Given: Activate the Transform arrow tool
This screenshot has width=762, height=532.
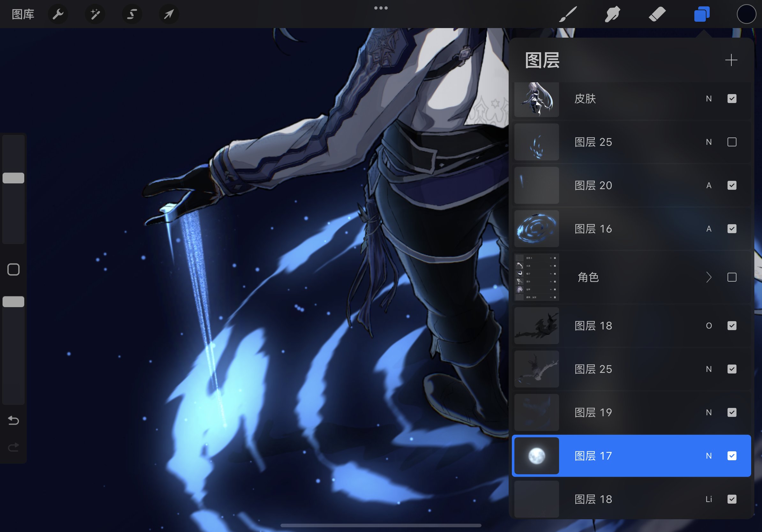Looking at the screenshot, I should [x=169, y=14].
